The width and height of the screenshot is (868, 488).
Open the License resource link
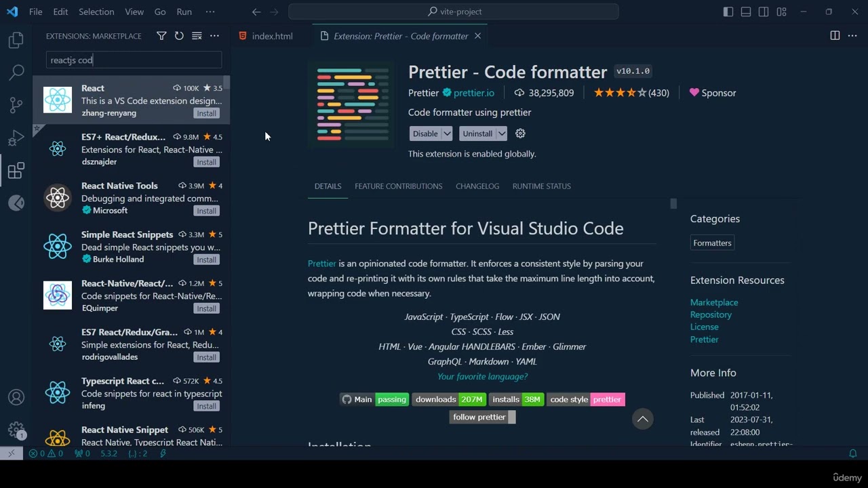click(704, 327)
